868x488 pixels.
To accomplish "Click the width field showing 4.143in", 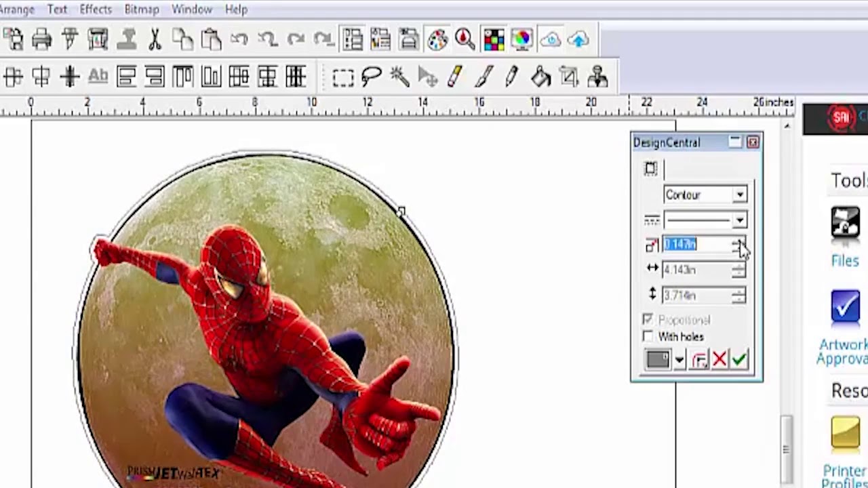I will (697, 270).
